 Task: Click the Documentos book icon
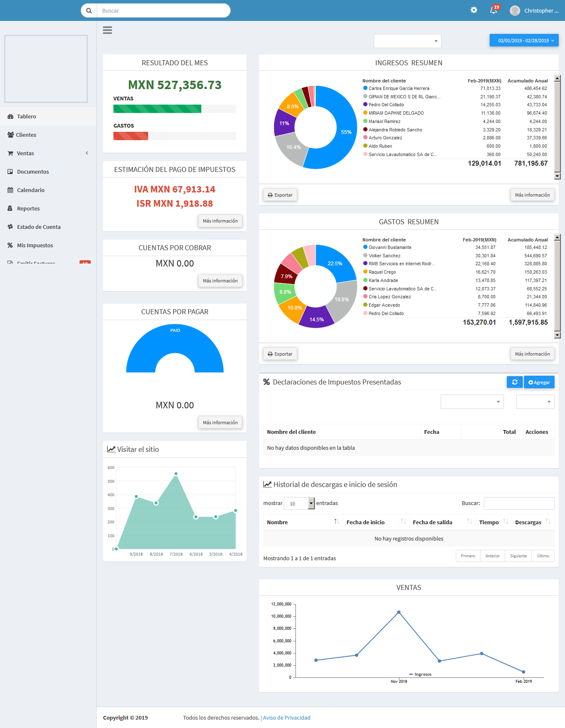pos(10,172)
